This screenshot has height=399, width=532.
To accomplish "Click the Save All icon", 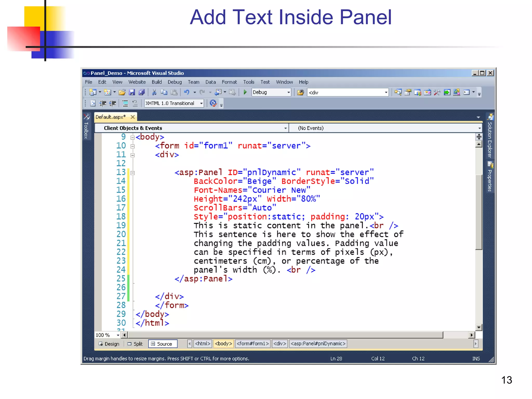I will tap(142, 92).
